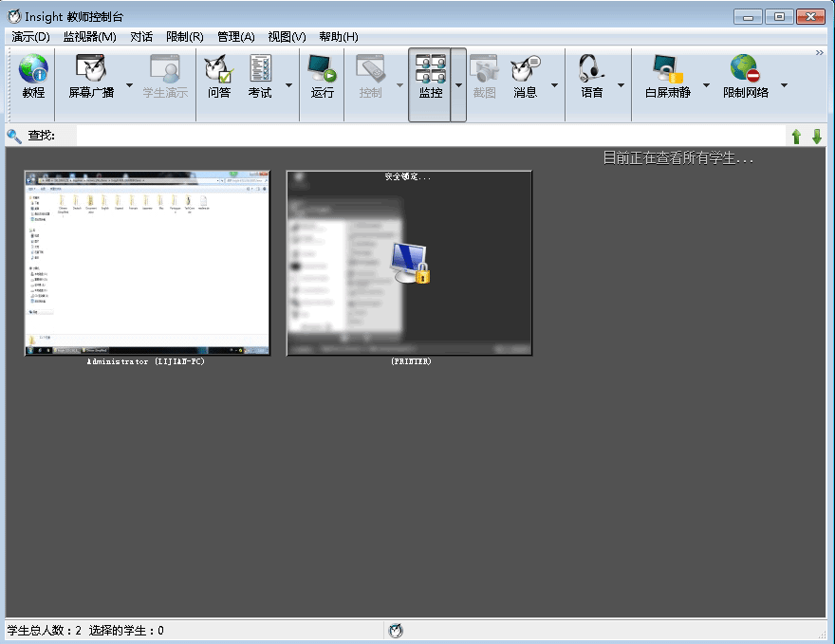Click the 限制网络 restrict web icon
The width and height of the screenshot is (835, 644).
coord(746,77)
